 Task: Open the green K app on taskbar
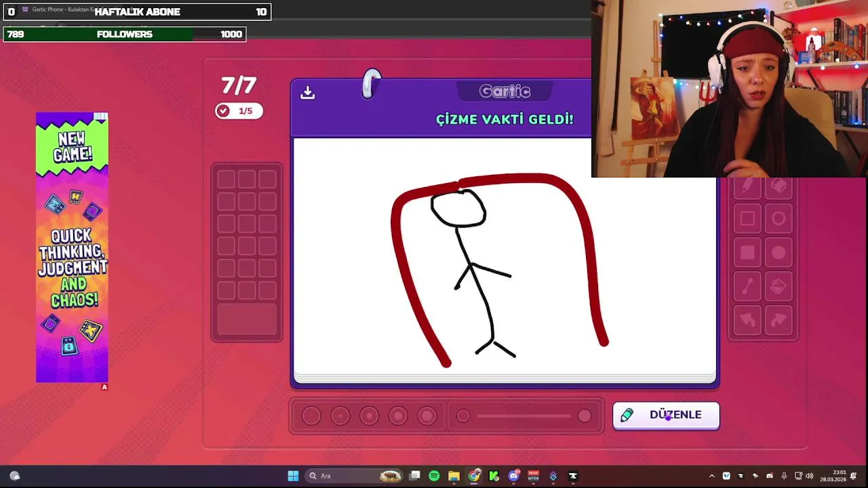click(x=494, y=476)
